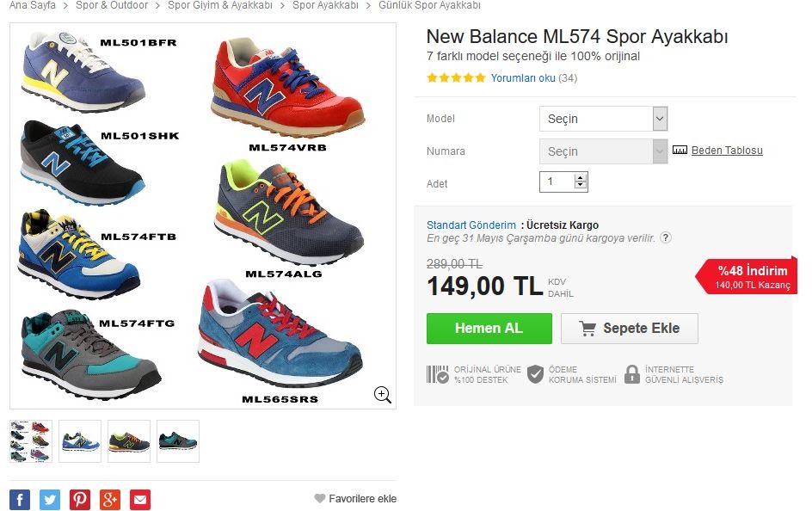Viewport: 812px width, 511px height.
Task: Open reviews via Yorumları oku link
Action: tap(523, 77)
